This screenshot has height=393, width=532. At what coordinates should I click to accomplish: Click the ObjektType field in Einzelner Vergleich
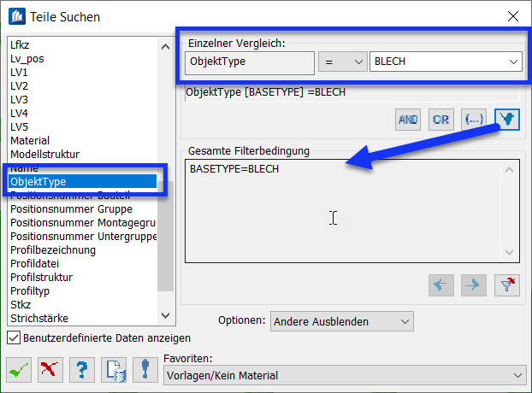(250, 62)
